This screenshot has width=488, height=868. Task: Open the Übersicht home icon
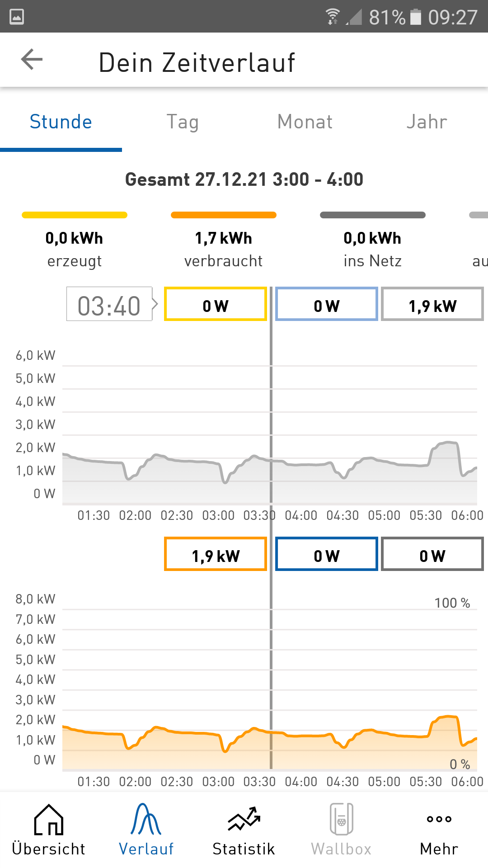pyautogui.click(x=49, y=819)
